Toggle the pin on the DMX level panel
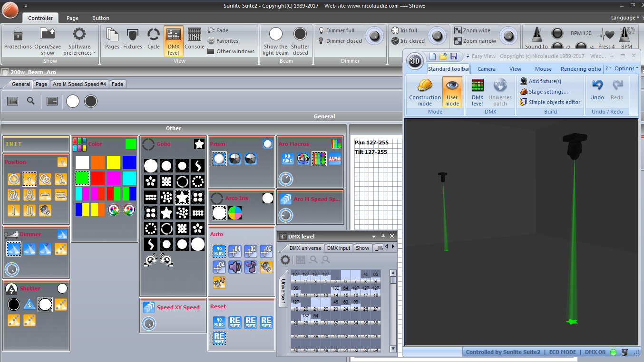 (383, 236)
